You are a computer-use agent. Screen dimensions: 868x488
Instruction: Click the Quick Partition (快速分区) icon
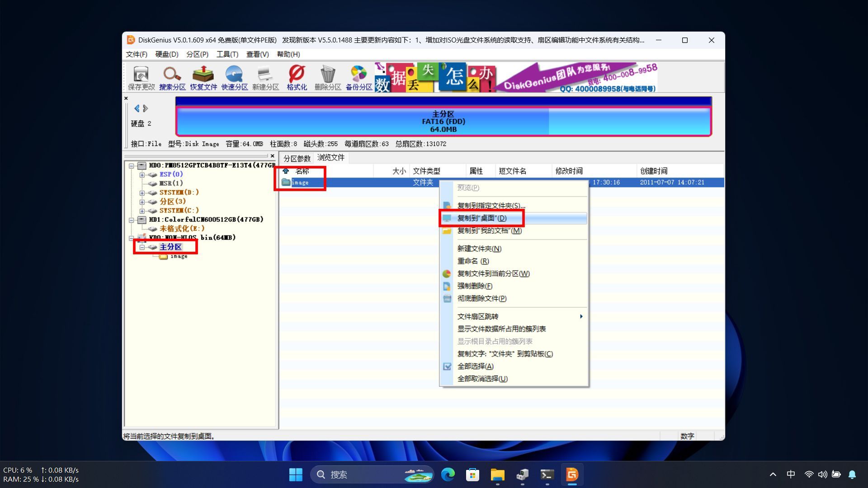(234, 77)
